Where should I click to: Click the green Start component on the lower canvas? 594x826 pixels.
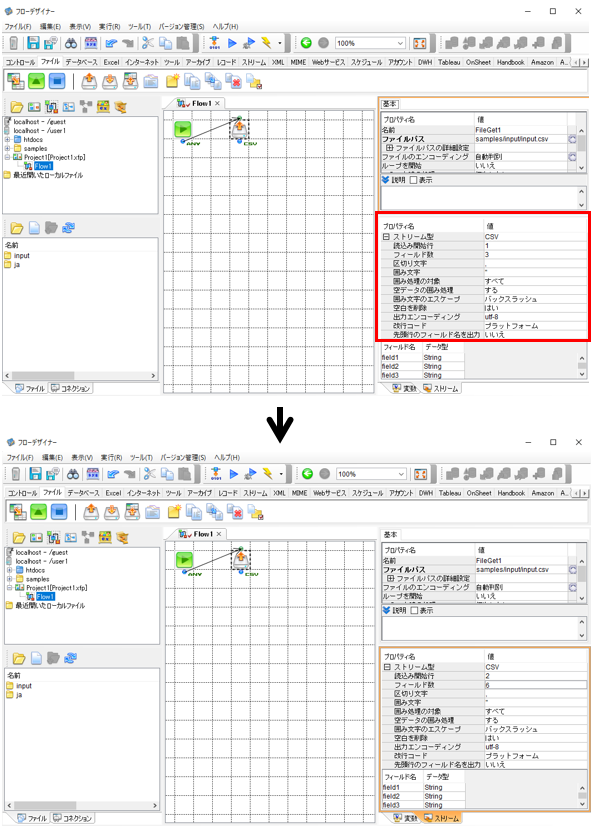point(184,559)
